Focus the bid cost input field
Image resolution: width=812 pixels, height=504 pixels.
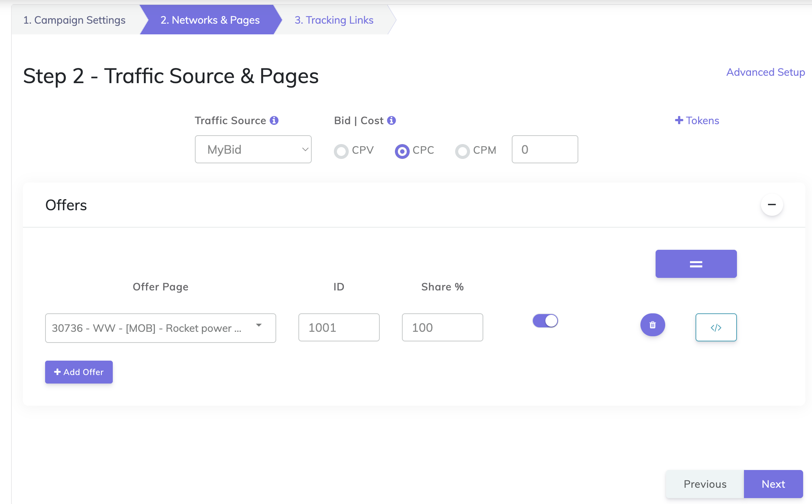click(x=545, y=149)
